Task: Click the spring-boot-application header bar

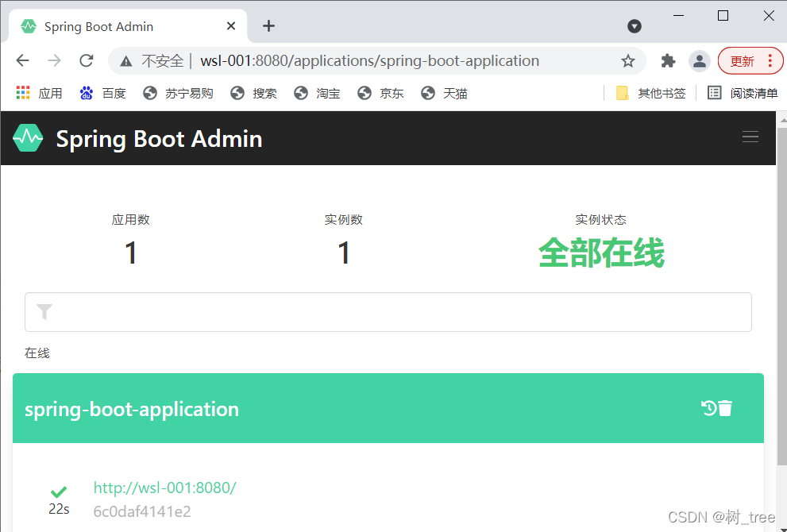Action: (388, 408)
